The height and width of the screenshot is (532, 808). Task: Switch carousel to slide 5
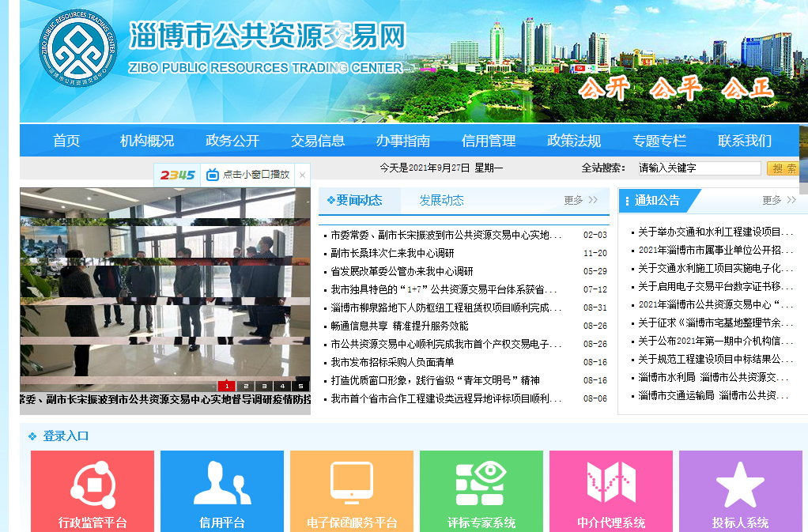pos(300,386)
